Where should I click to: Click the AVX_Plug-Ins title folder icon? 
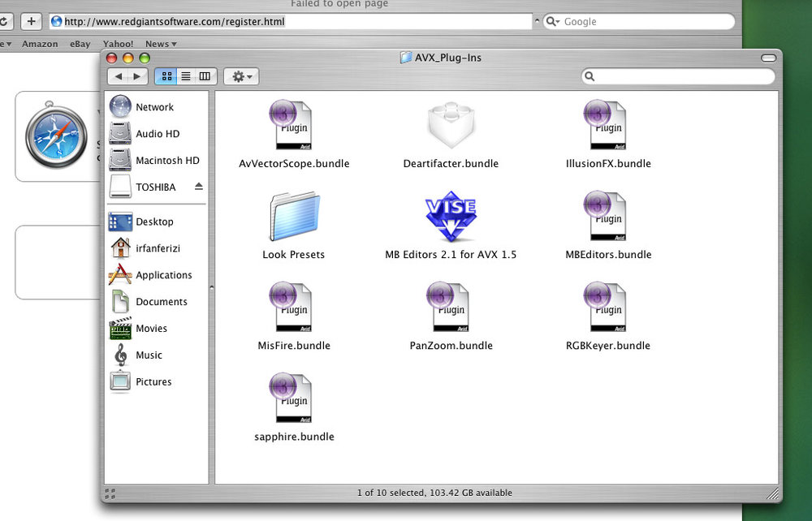406,58
